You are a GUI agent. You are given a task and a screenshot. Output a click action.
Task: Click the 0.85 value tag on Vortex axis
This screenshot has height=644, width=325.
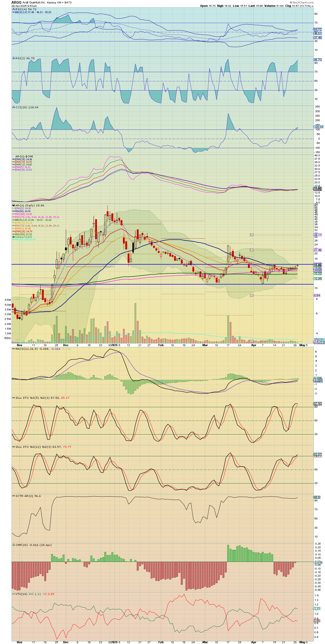coord(317,621)
